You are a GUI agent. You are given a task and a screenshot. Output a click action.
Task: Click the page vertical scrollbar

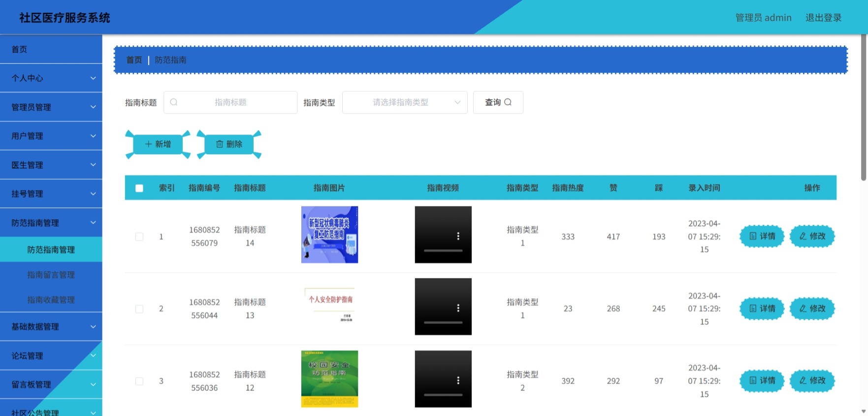coord(864,107)
